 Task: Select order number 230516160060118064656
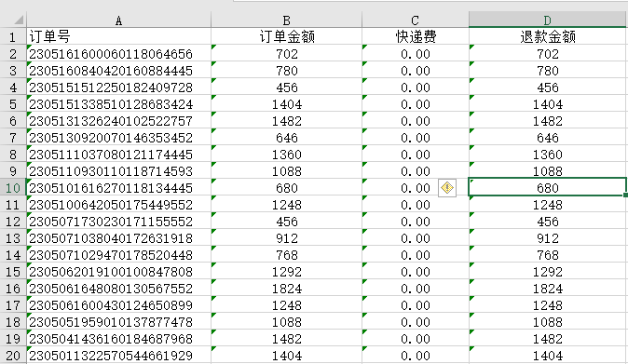[118, 53]
